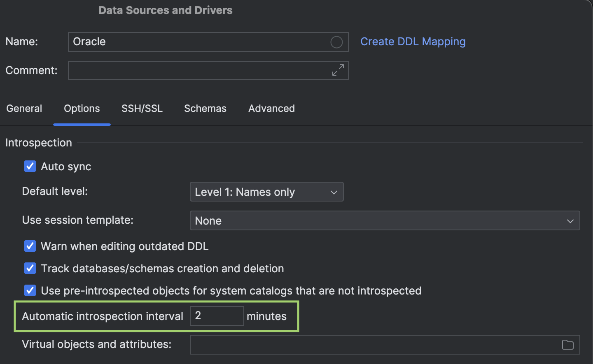Disable Auto sync

point(30,166)
